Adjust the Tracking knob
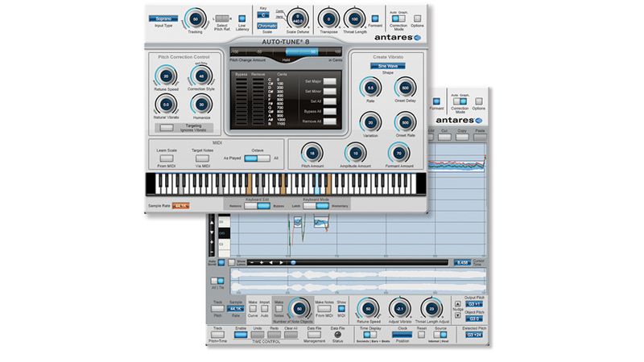 click(195, 19)
